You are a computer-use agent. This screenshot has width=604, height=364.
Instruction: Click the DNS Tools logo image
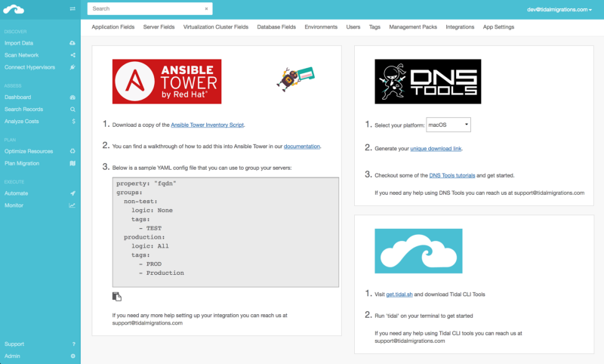click(x=428, y=82)
